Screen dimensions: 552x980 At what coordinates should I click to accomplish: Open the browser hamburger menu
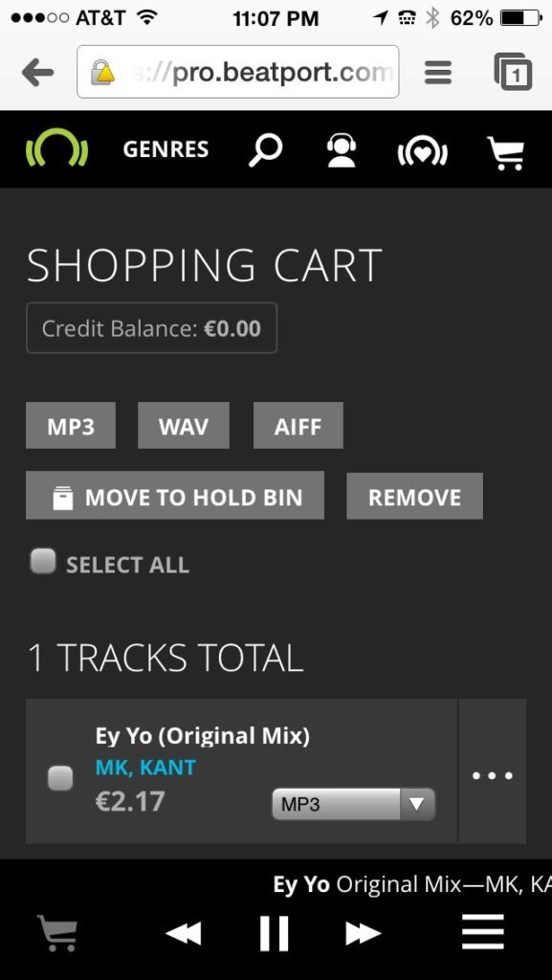pos(438,73)
